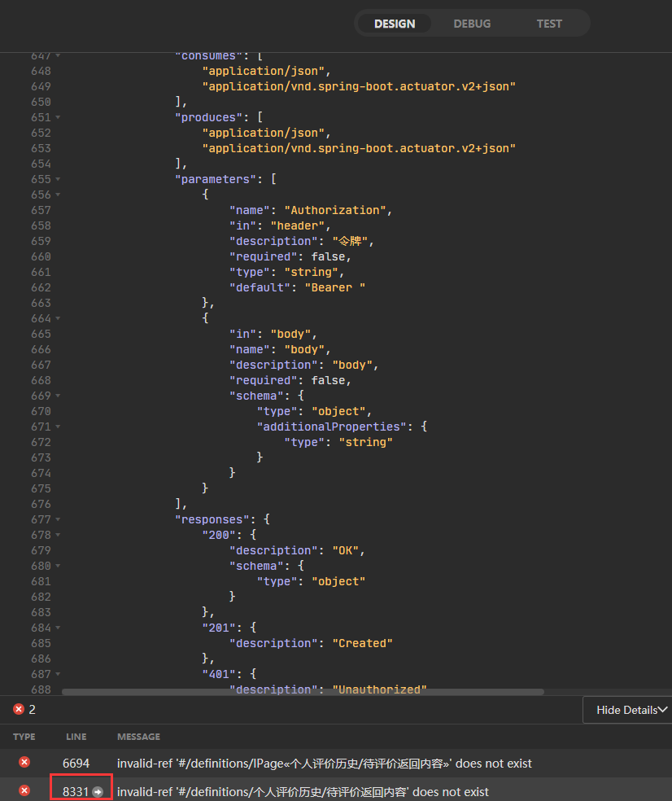Click the error count icon showing 2
672x801 pixels.
(19, 709)
